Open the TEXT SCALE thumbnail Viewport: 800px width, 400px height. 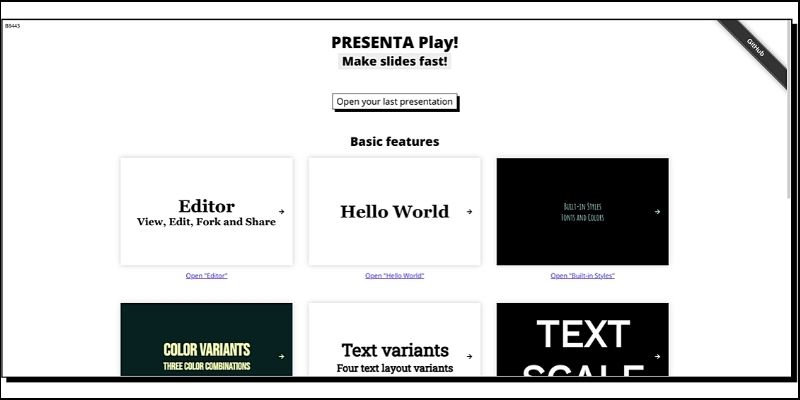pyautogui.click(x=583, y=340)
